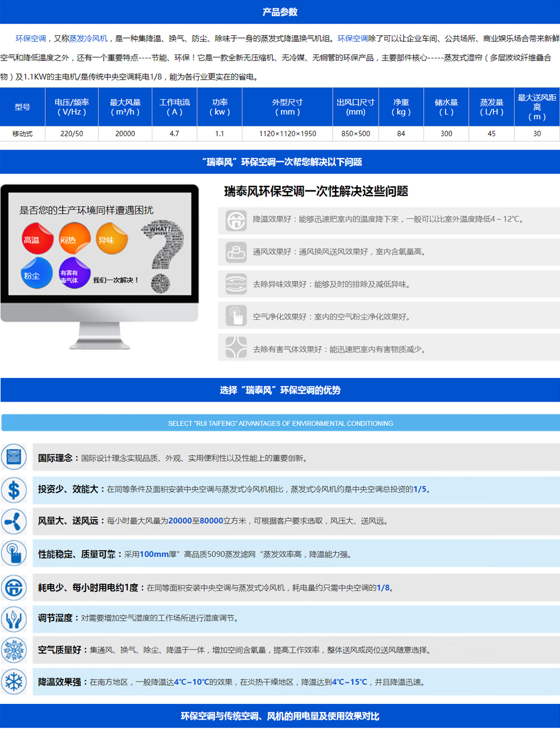Viewport: 560px width, 737px height.
Task: Click the "瑞泰风"环保空调一次帮您解决以下问题 header
Action: pyautogui.click(x=280, y=162)
